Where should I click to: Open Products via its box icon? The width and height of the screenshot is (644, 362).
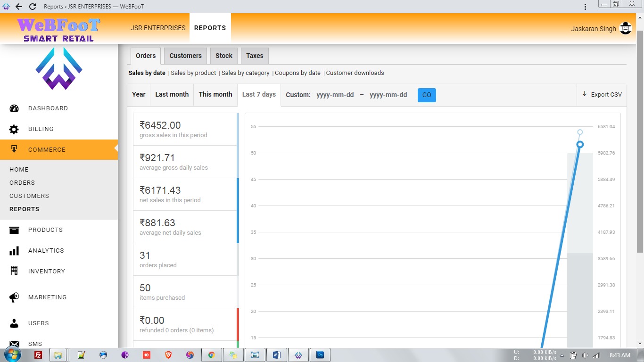click(x=14, y=230)
